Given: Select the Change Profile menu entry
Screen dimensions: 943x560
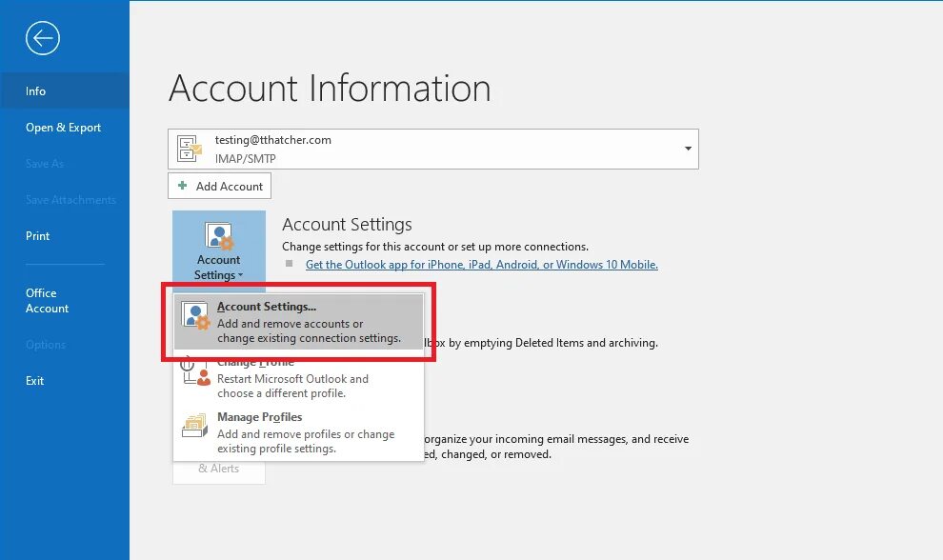Looking at the screenshot, I should tap(299, 378).
